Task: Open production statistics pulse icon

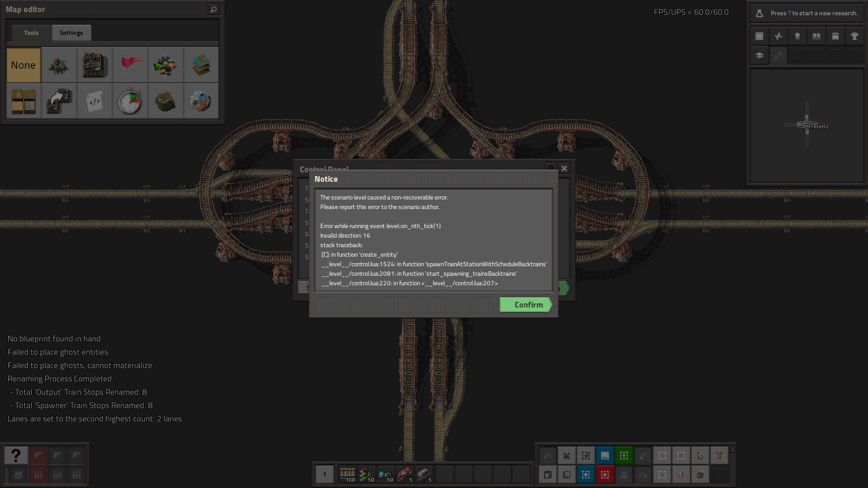Action: [778, 36]
